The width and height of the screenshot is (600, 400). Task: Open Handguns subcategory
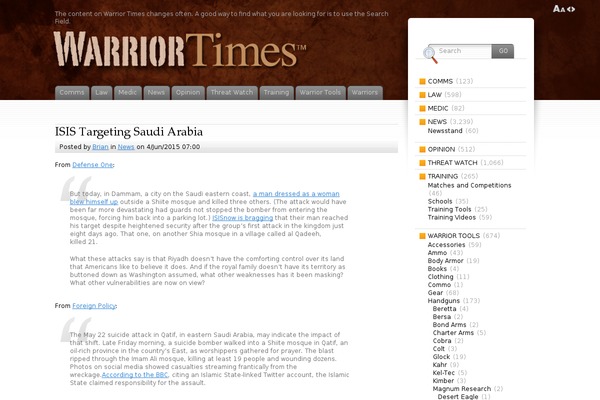click(x=444, y=301)
